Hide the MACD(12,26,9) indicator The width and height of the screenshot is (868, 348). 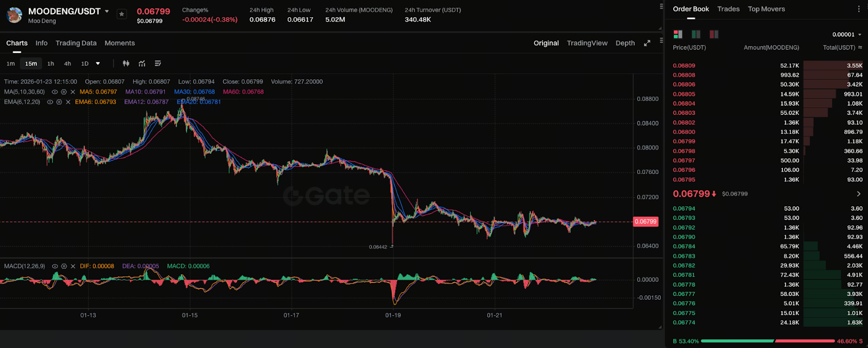55,266
